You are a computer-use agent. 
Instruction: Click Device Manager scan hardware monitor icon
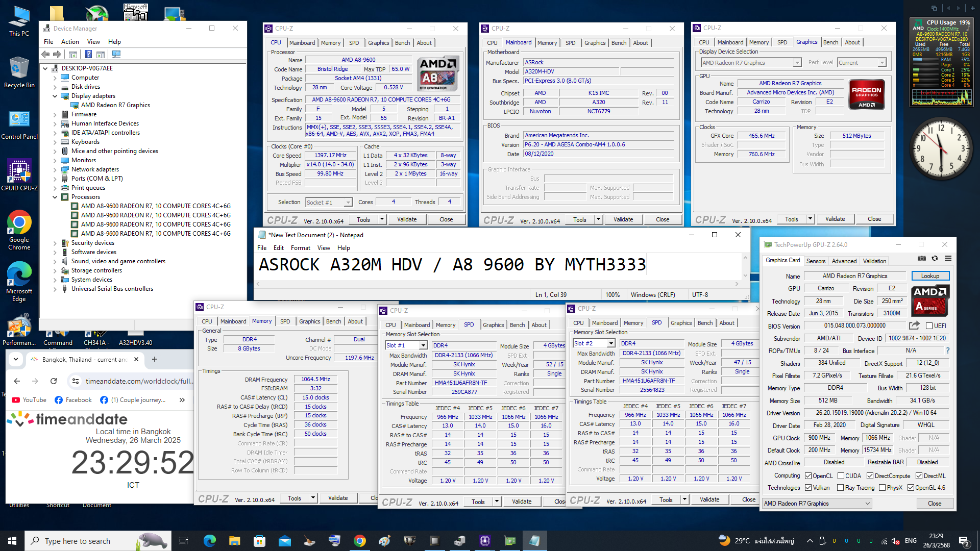coord(116,54)
